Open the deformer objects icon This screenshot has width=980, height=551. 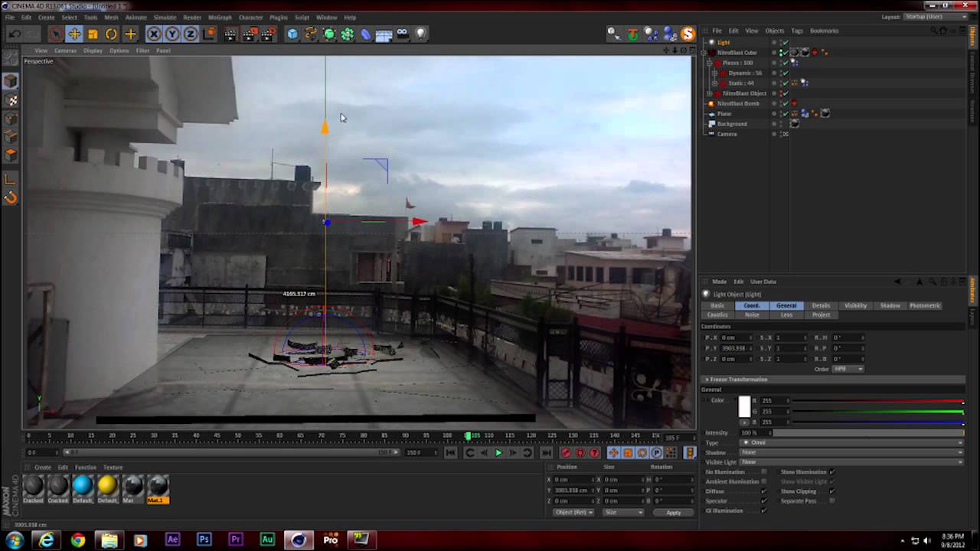coord(366,34)
